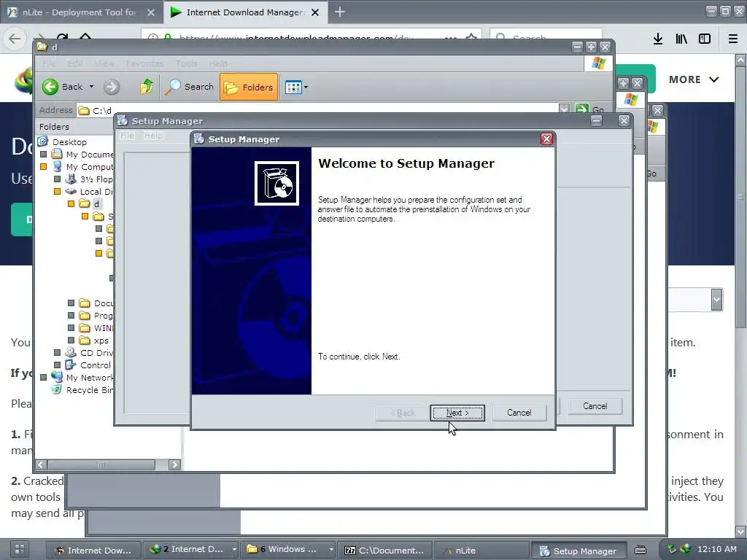
Task: Close the Internet Download Manager tab
Action: pos(315,12)
